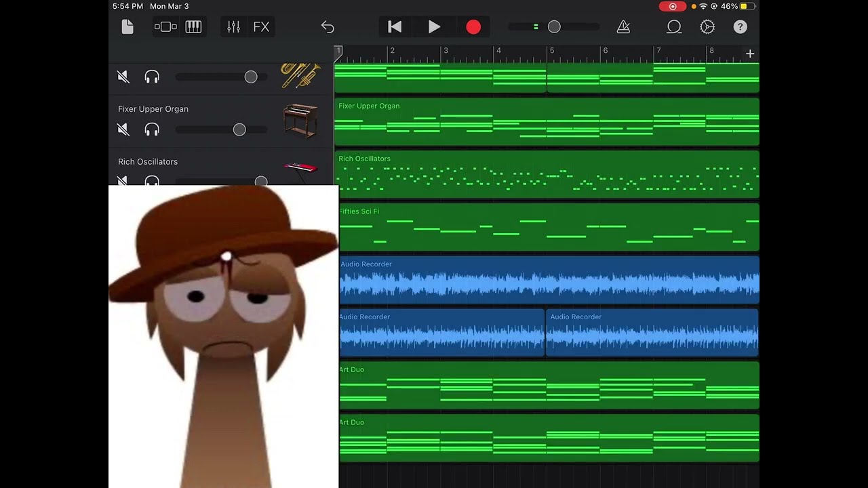
Task: Switch to tracks view button
Action: coord(165,27)
